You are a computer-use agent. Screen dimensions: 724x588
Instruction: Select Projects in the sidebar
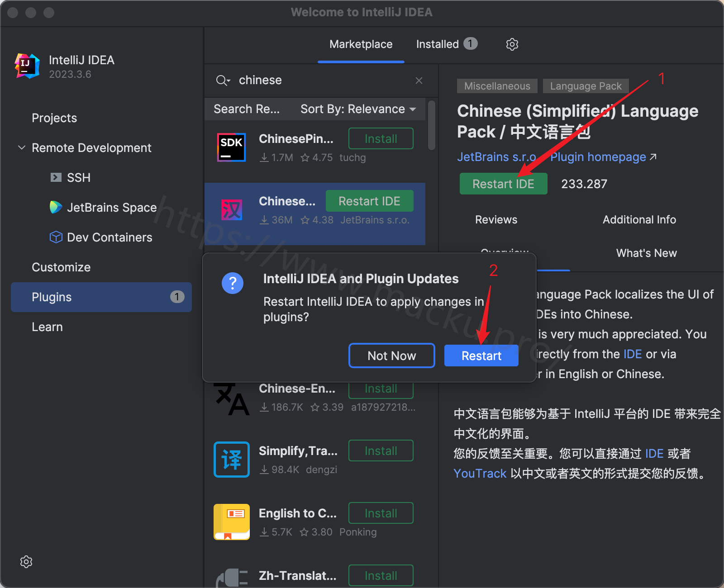click(x=54, y=118)
